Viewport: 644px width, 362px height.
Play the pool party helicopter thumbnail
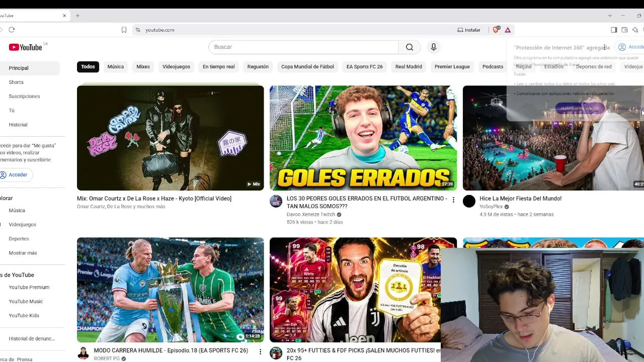553,138
